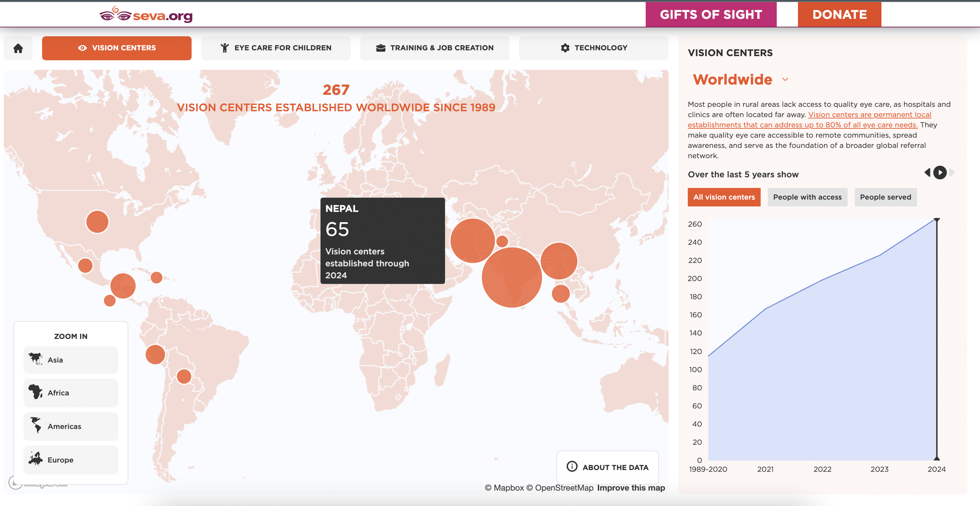The width and height of the screenshot is (980, 506).
Task: Click the info icon in About the Data
Action: 572,466
